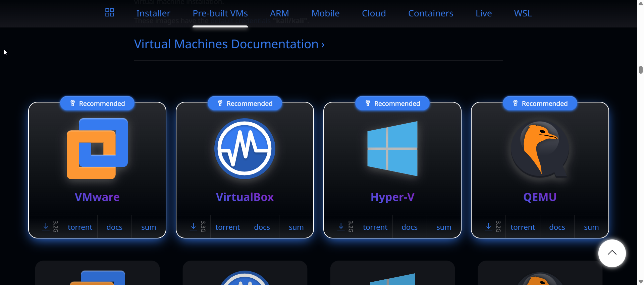Open the Containers tab
The image size is (644, 285).
431,13
